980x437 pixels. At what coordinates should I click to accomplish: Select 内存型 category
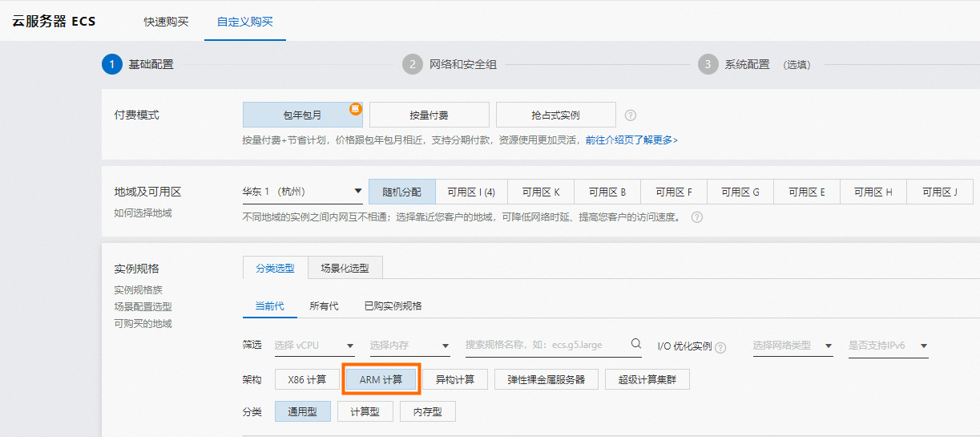pyautogui.click(x=428, y=412)
